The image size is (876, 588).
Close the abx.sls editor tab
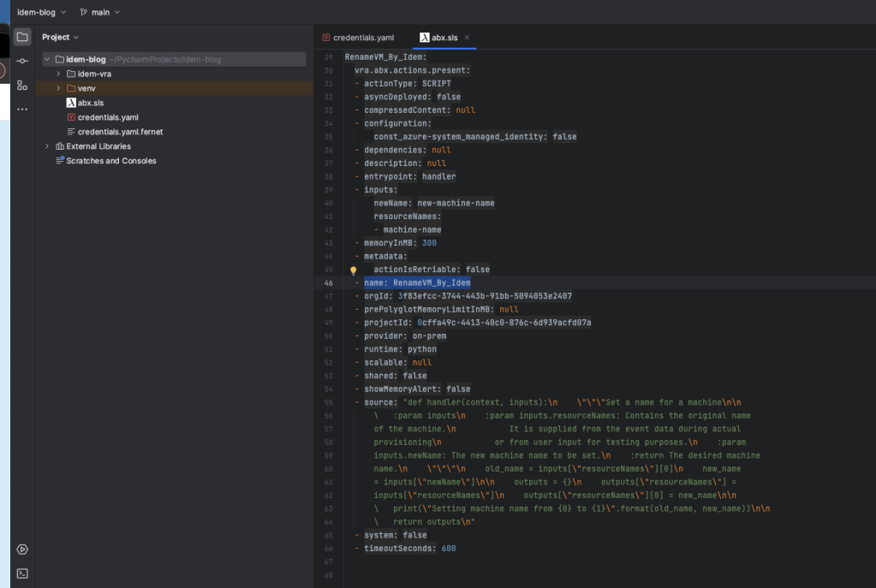(x=467, y=38)
